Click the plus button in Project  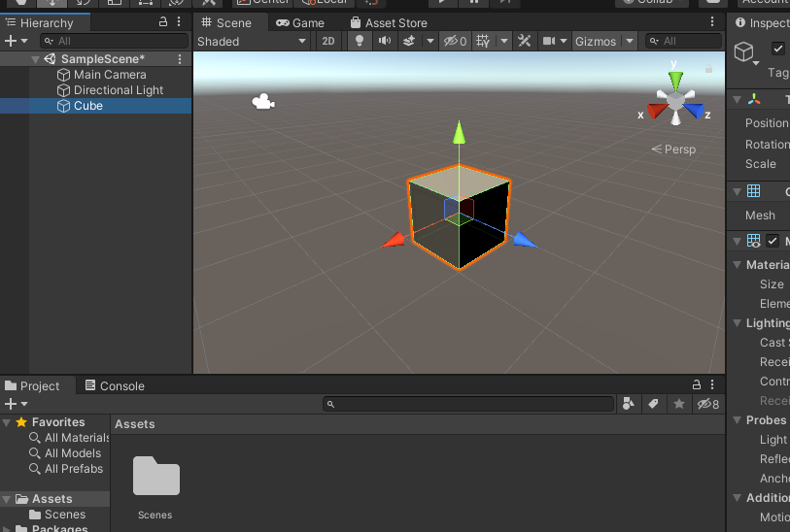[10, 404]
